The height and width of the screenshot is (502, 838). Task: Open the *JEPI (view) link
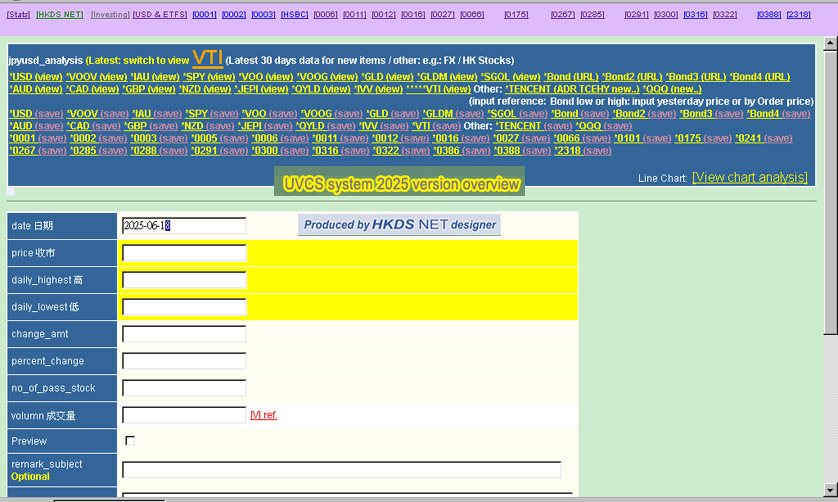(261, 89)
